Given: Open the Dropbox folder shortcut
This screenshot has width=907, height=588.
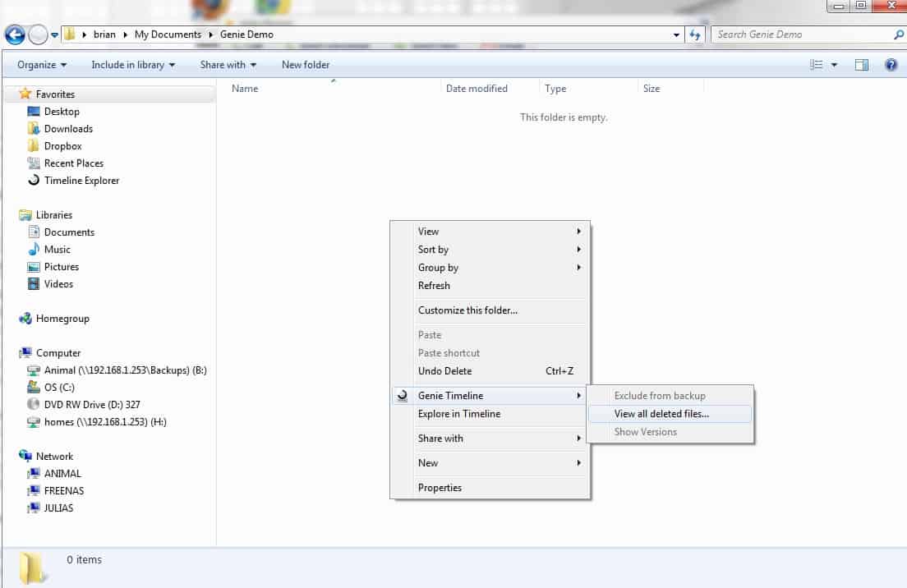Looking at the screenshot, I should click(x=62, y=146).
